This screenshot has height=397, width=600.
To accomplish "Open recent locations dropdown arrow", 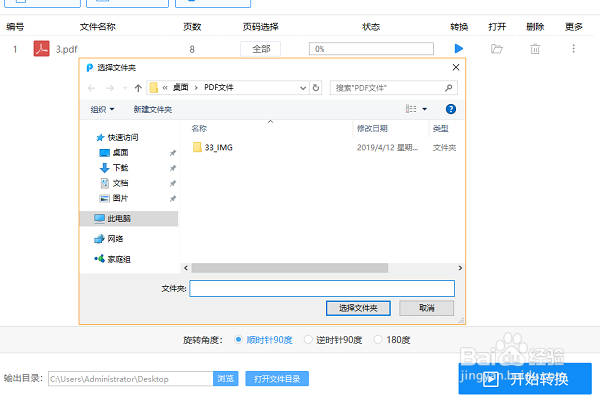I will tap(125, 88).
